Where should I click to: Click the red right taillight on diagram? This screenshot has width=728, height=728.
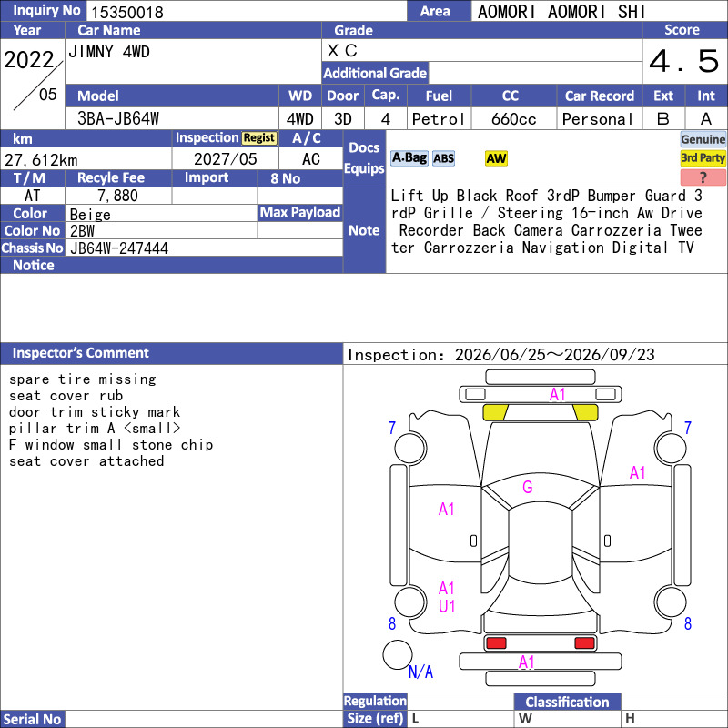coord(584,643)
